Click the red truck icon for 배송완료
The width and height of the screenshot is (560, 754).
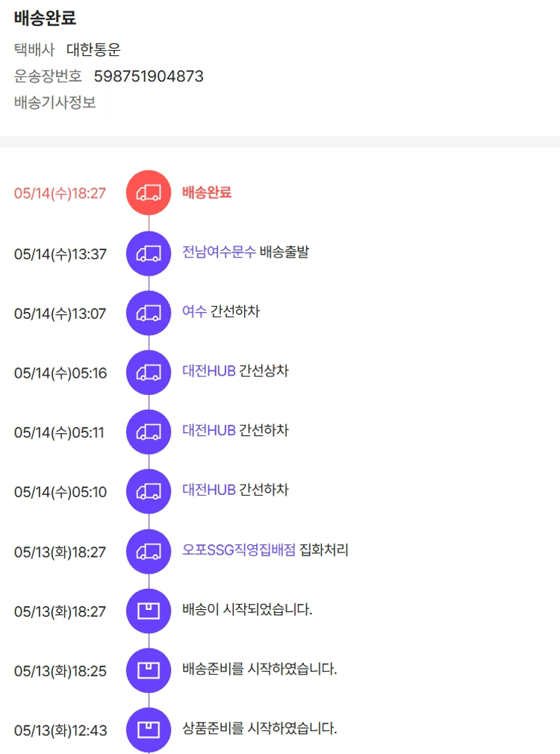(149, 193)
